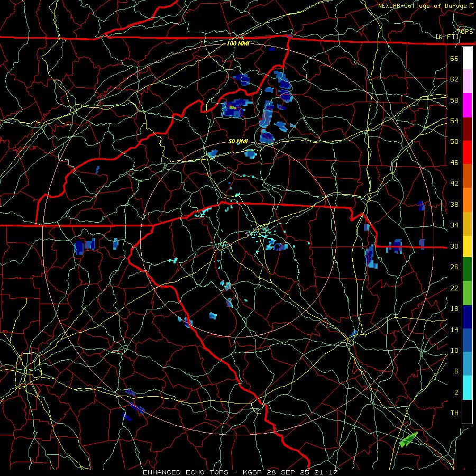Click the 42 scale label
This screenshot has width=476, height=476.
(x=454, y=184)
